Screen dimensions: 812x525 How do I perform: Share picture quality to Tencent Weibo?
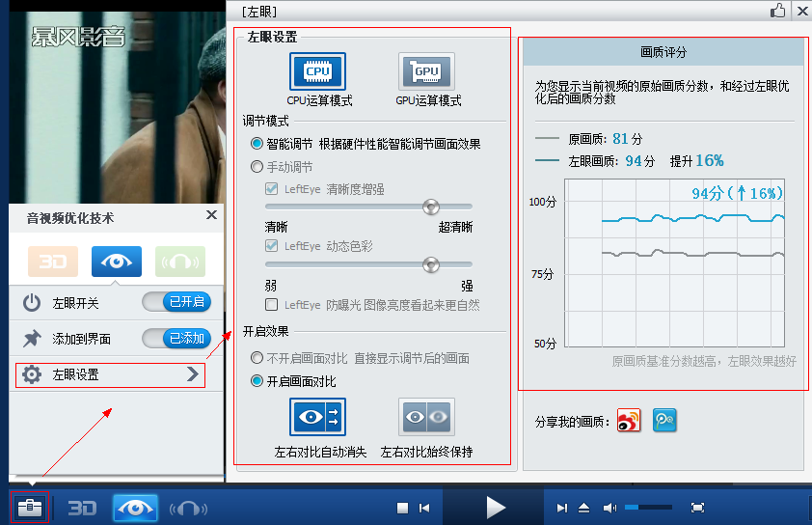pos(663,421)
